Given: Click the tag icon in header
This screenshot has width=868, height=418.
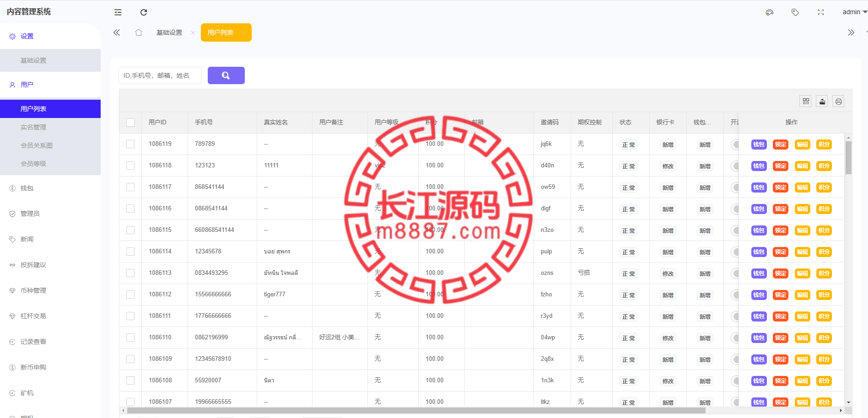Looking at the screenshot, I should (x=795, y=12).
